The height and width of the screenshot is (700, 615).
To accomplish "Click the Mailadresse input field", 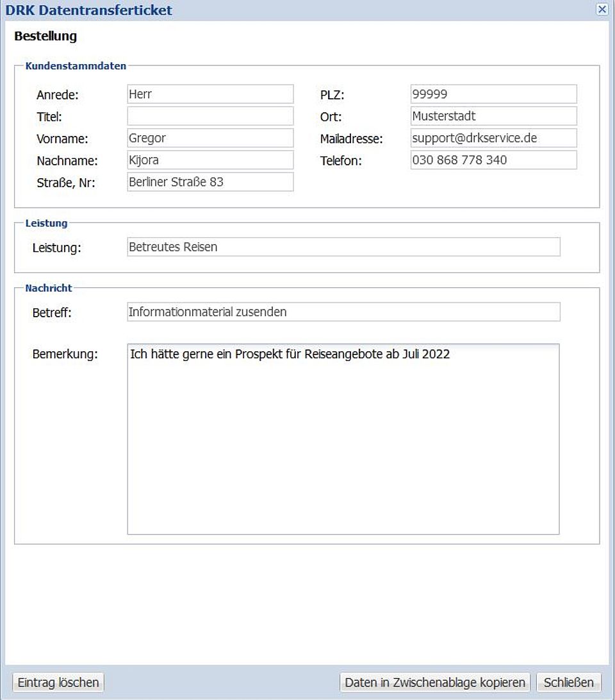I will pyautogui.click(x=493, y=138).
